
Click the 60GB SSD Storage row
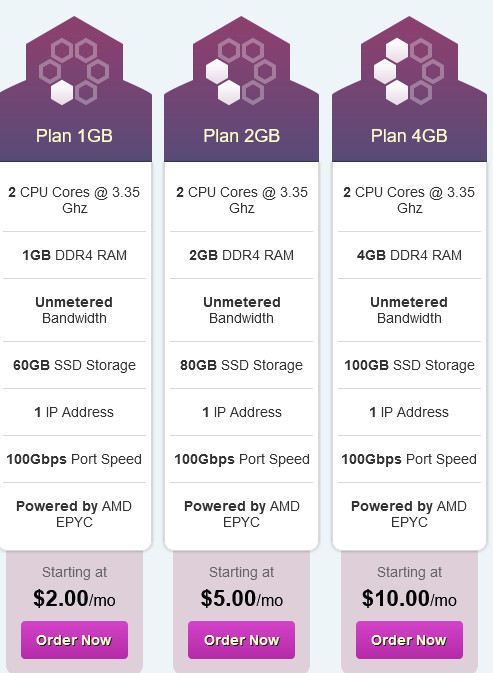[74, 365]
